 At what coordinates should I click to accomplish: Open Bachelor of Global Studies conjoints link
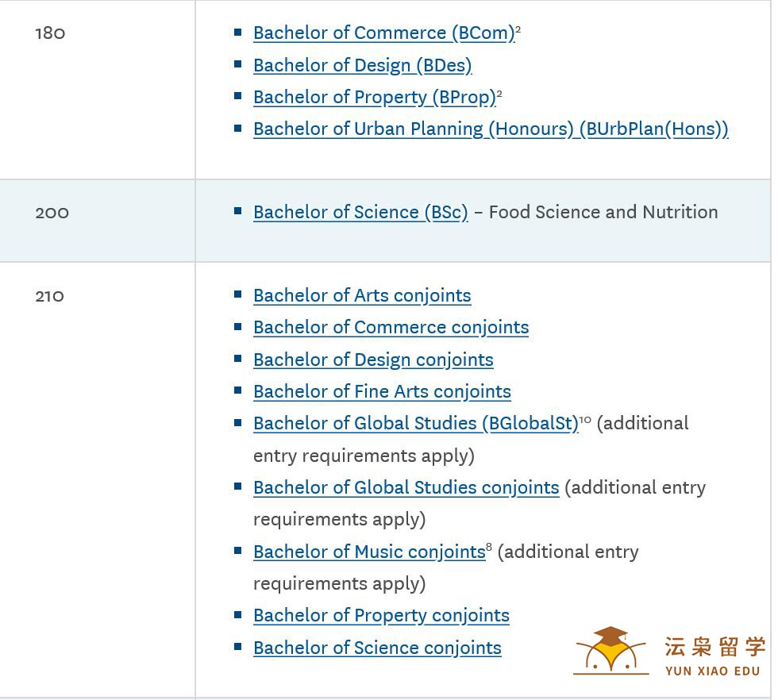[406, 487]
